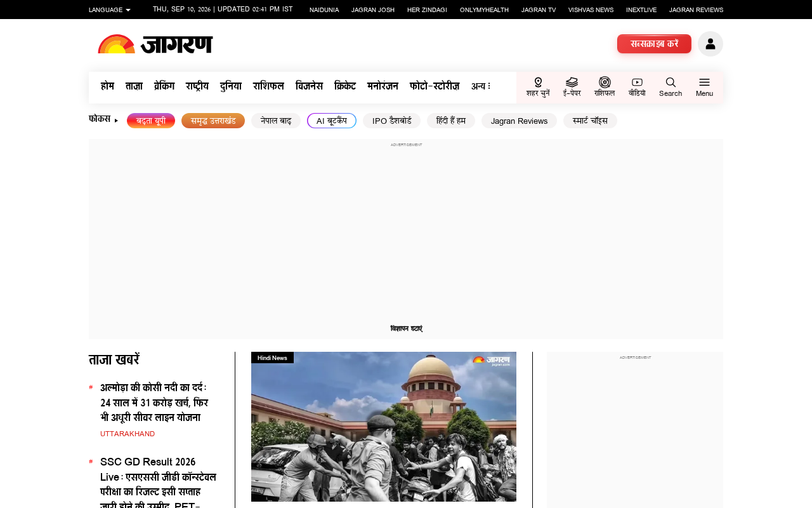Viewport: 812px width, 508px height.
Task: Open the Her Zindagi top bar link
Action: [x=427, y=10]
